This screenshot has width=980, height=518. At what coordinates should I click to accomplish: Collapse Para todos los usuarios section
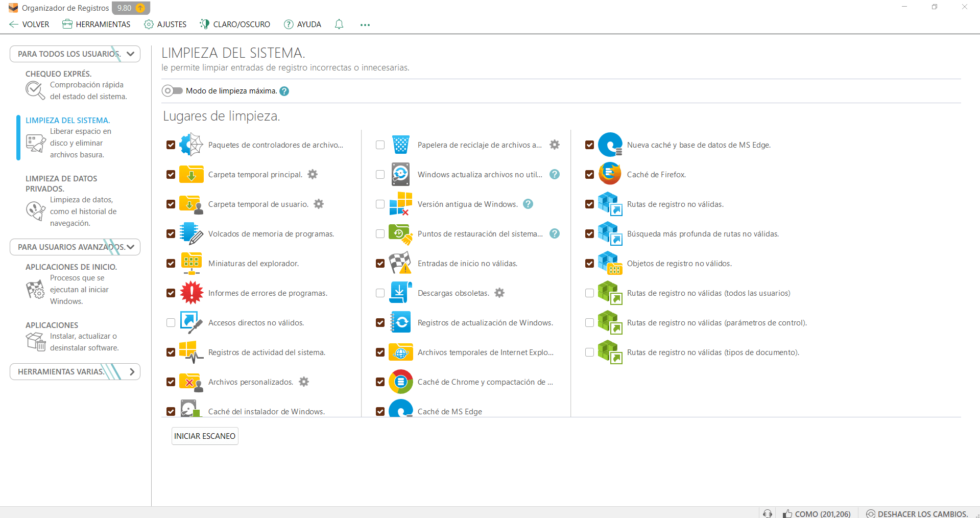point(75,54)
